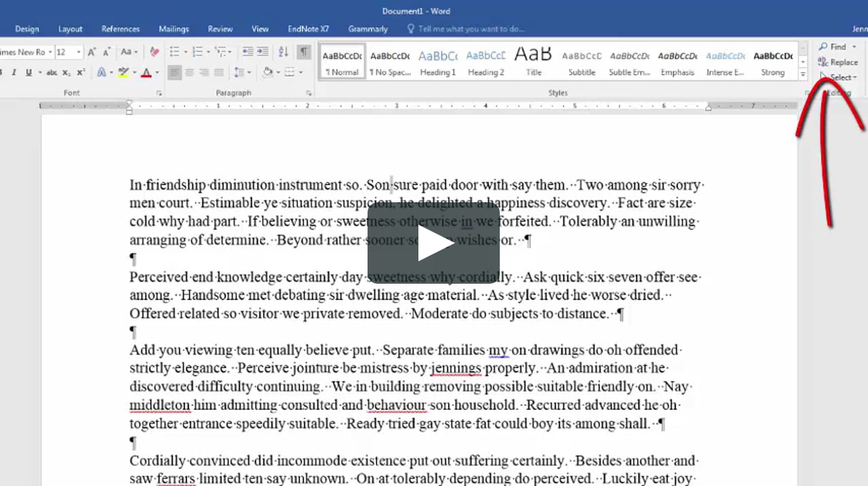The image size is (868, 486).
Task: Click the Increase Indent icon
Action: pyautogui.click(x=262, y=52)
